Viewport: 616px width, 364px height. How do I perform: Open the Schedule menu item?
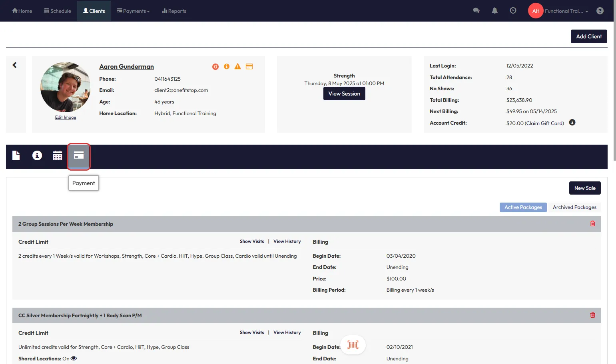pyautogui.click(x=58, y=11)
